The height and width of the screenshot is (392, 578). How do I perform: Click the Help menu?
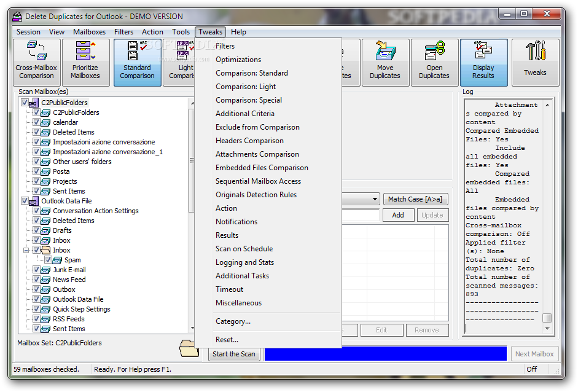pos(238,32)
